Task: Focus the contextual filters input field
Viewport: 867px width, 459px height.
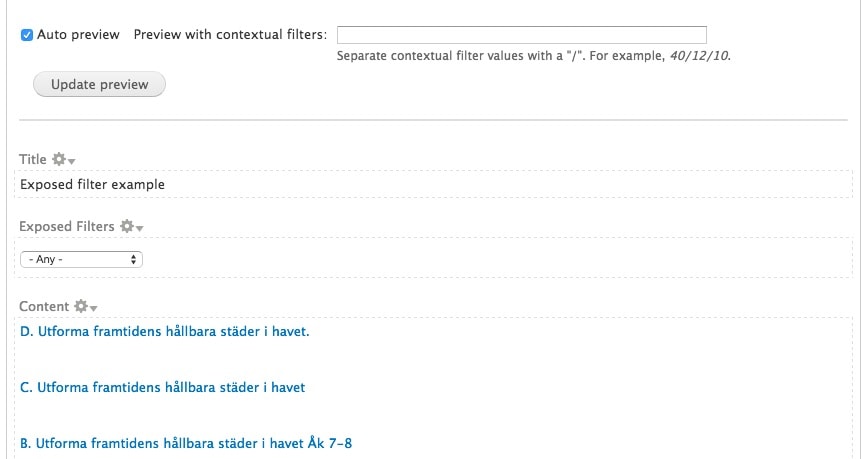Action: pyautogui.click(x=521, y=35)
